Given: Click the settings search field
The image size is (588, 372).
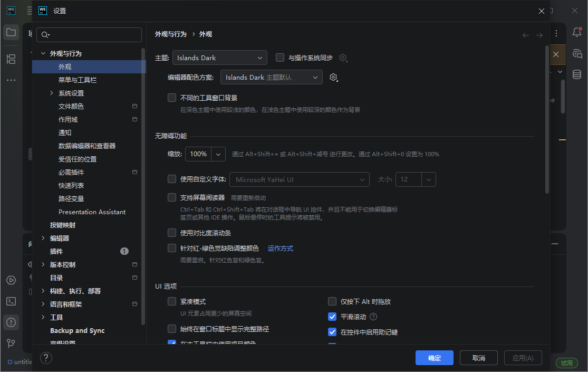Looking at the screenshot, I should pos(89,34).
